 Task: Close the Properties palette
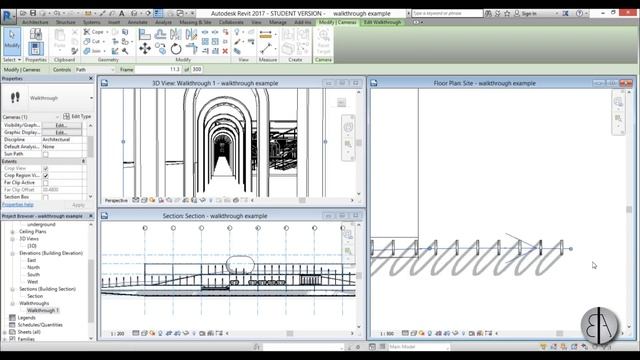pos(91,78)
